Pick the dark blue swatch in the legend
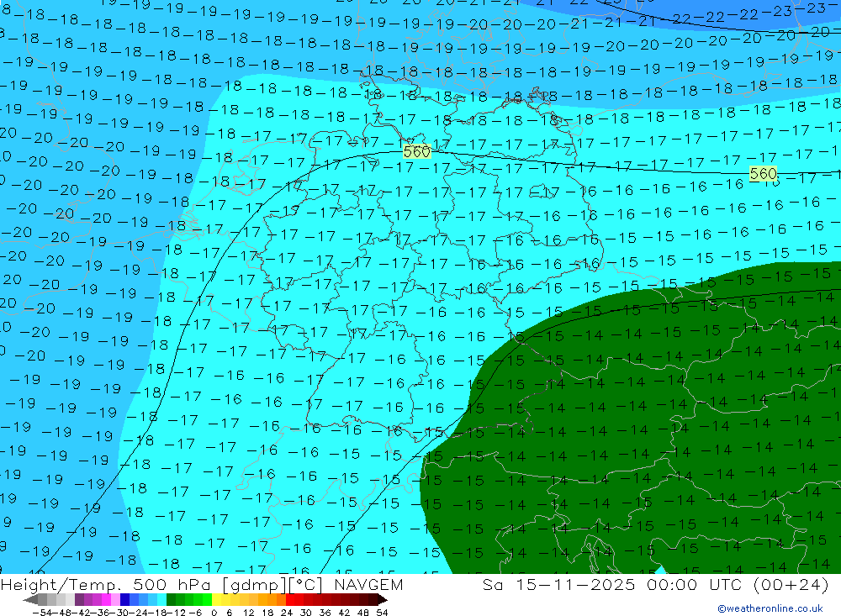This screenshot has height=616, width=841. pos(124,599)
